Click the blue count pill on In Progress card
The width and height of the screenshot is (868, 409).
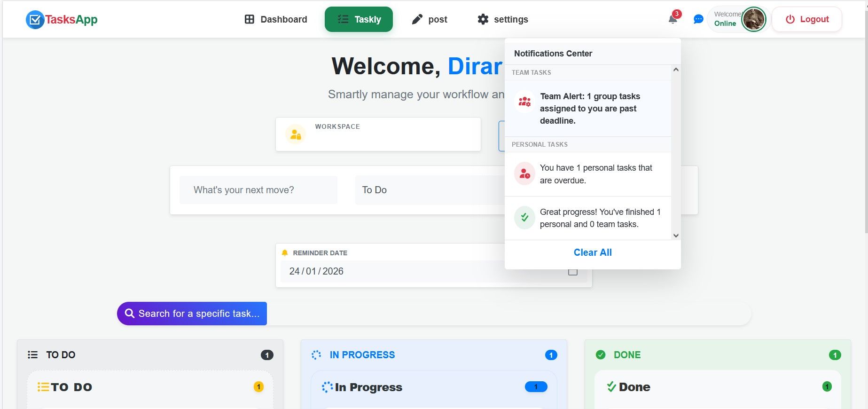tap(536, 387)
